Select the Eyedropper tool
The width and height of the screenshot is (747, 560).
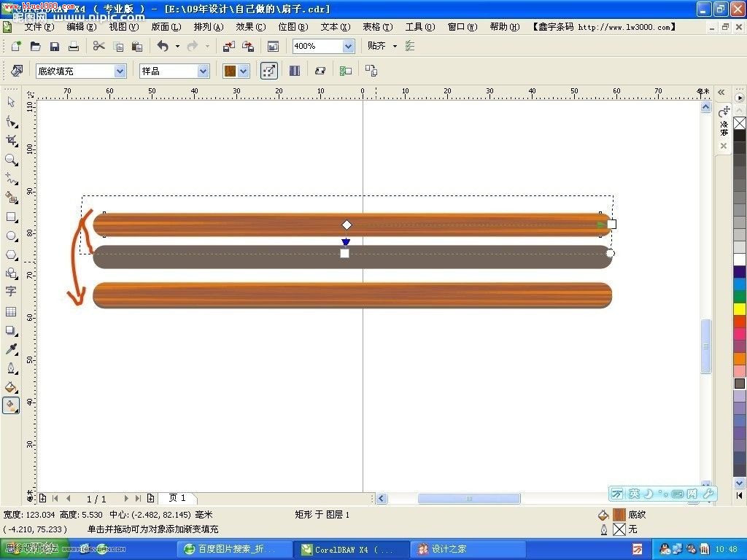tap(11, 349)
